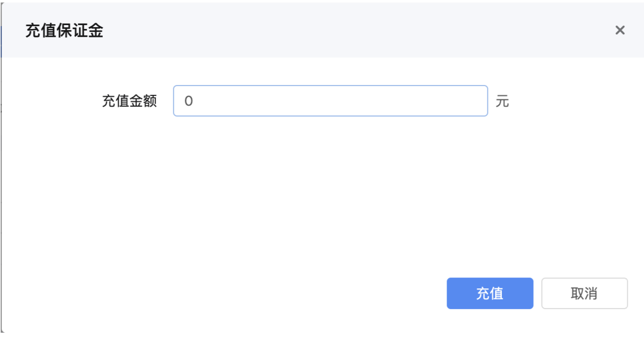Click the 元 currency suffix label
This screenshot has width=644, height=341.
502,102
